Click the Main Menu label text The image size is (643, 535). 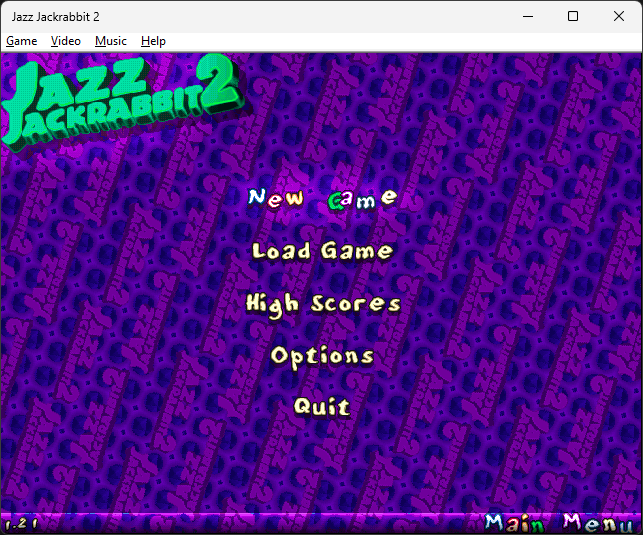click(559, 523)
